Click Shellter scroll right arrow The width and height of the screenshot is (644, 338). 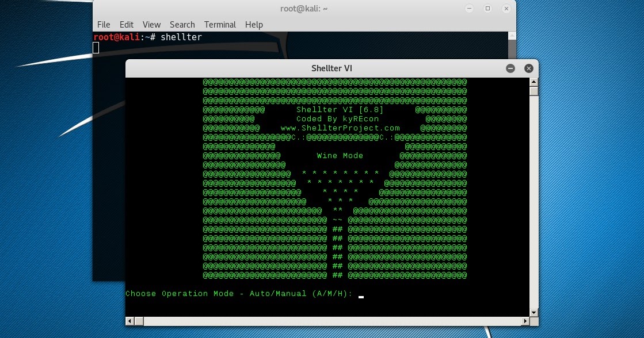525,321
